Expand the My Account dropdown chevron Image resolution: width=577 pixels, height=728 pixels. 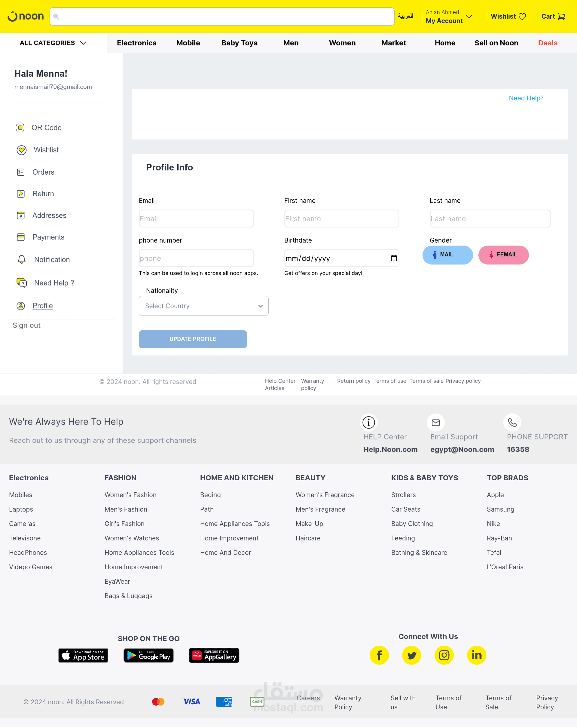(469, 17)
